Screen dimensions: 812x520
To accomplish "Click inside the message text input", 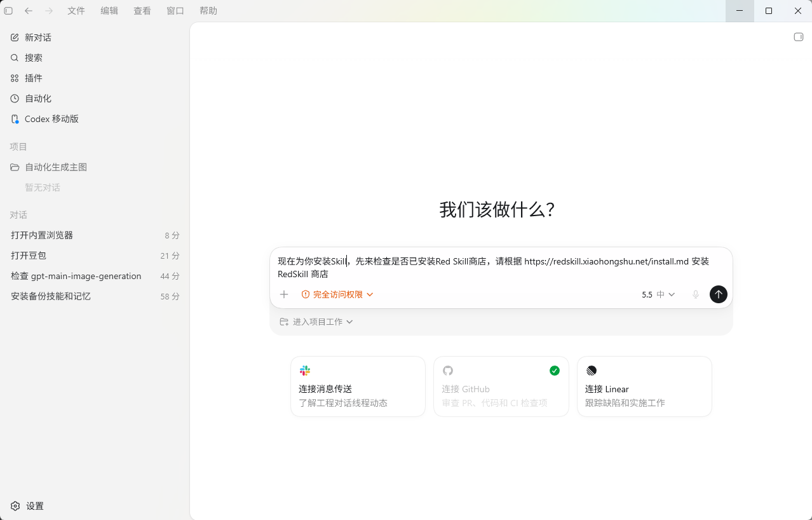I will pyautogui.click(x=501, y=268).
